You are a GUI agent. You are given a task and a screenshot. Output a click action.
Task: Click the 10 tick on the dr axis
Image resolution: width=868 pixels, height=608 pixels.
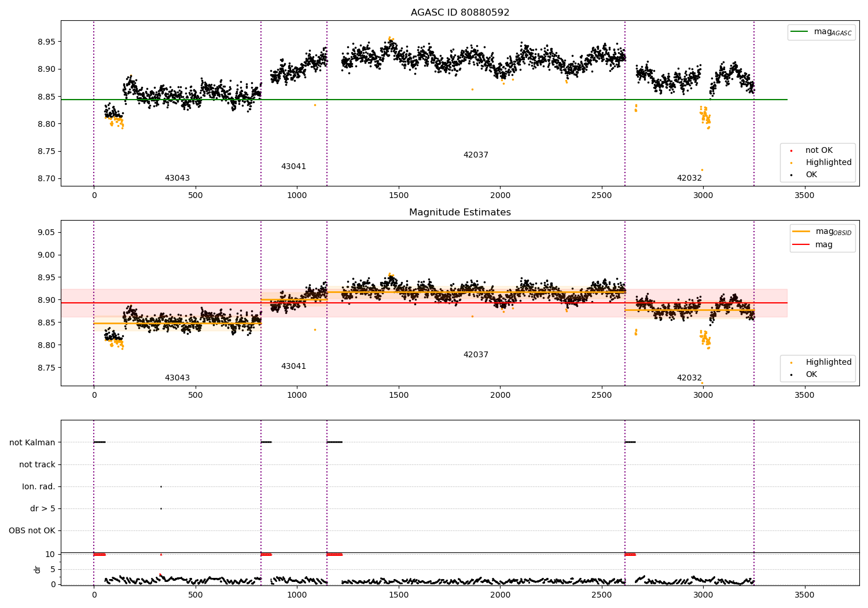pyautogui.click(x=50, y=554)
